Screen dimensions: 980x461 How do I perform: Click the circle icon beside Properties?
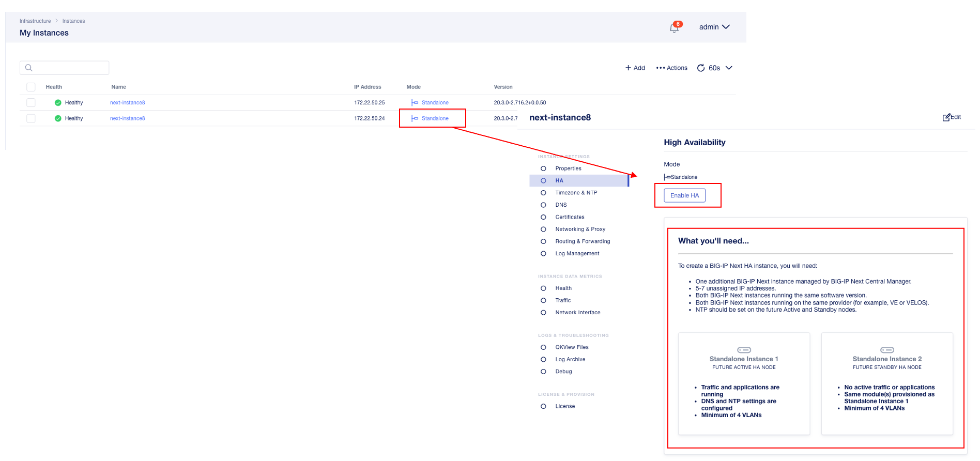click(x=543, y=168)
